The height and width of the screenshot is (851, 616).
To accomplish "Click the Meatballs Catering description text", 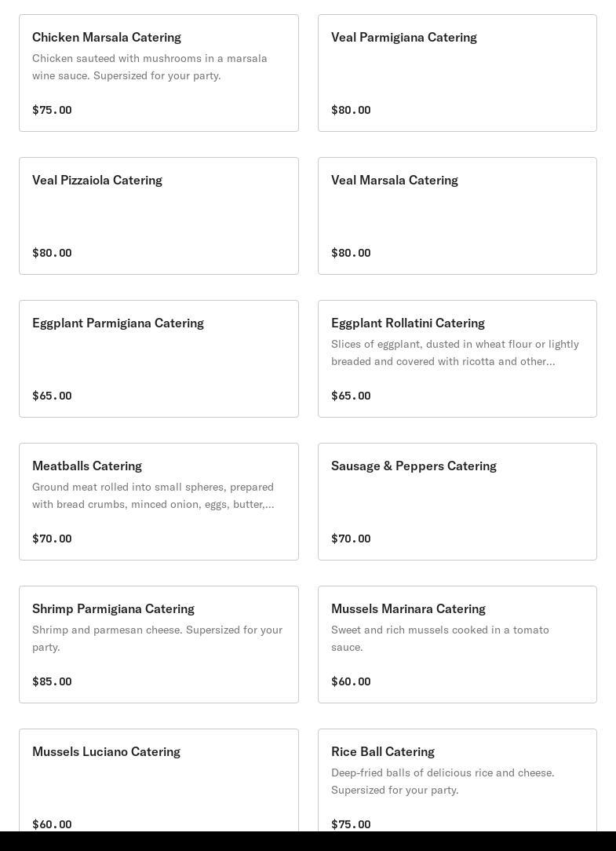I will click(153, 496).
